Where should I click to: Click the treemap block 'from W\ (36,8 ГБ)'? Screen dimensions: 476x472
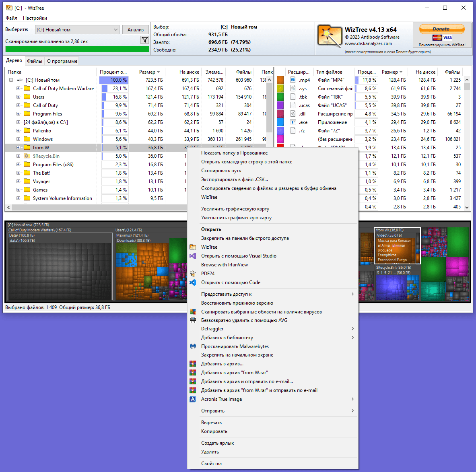(398, 245)
